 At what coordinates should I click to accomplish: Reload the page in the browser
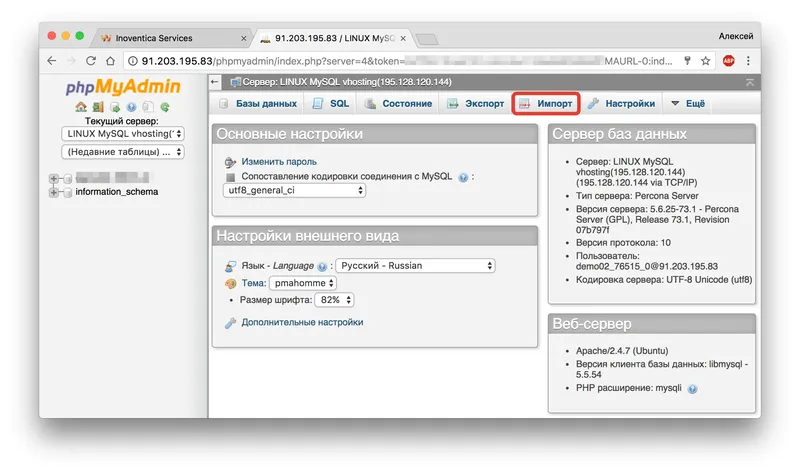(x=91, y=61)
